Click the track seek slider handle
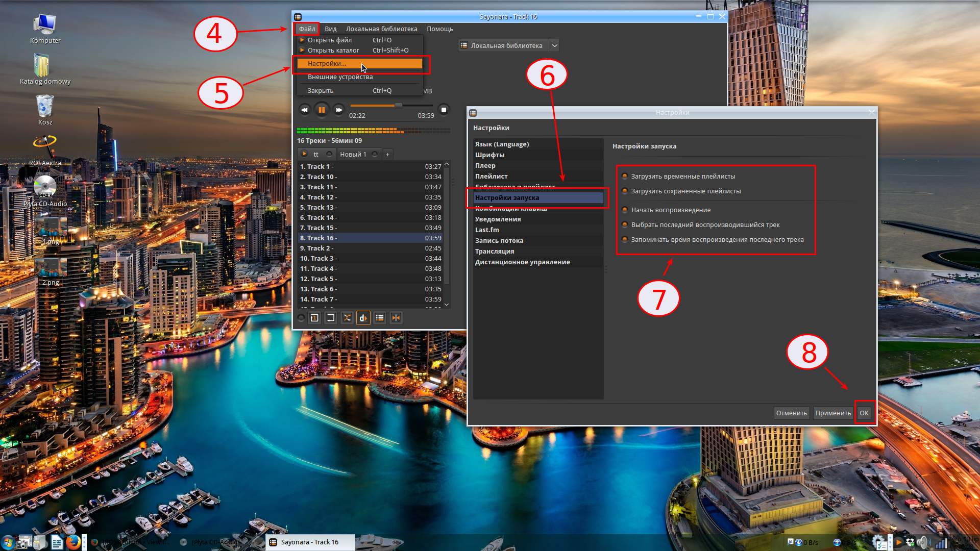Image resolution: width=980 pixels, height=551 pixels. click(399, 105)
